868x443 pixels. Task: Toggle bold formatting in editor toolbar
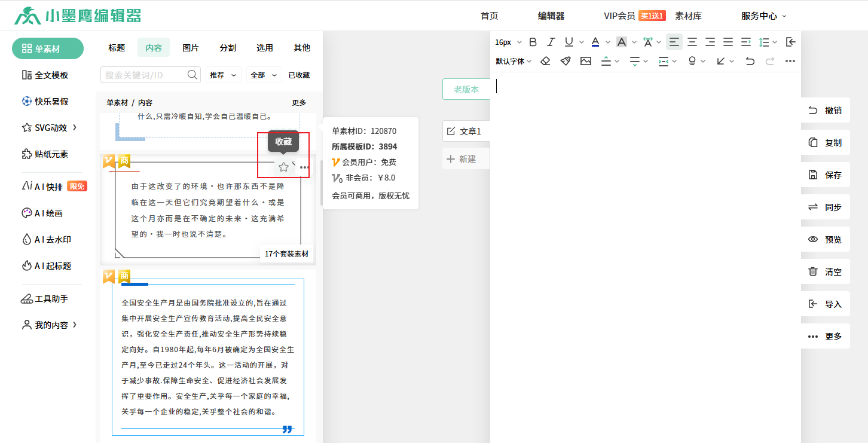533,42
